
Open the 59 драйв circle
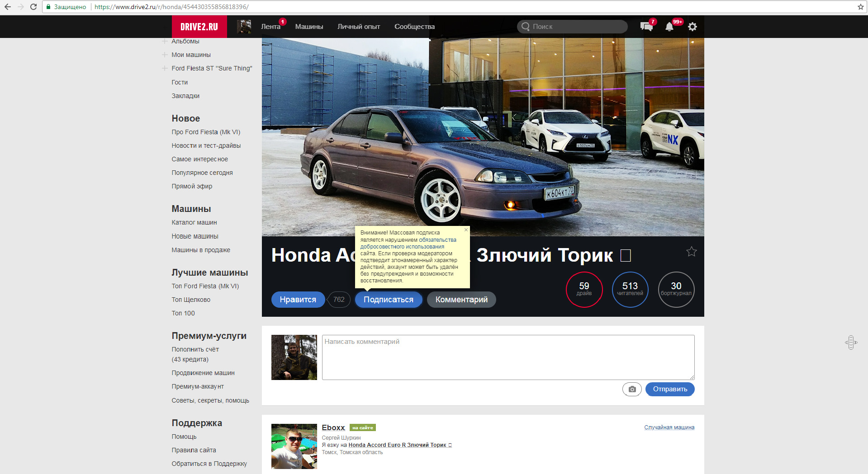[x=584, y=290]
